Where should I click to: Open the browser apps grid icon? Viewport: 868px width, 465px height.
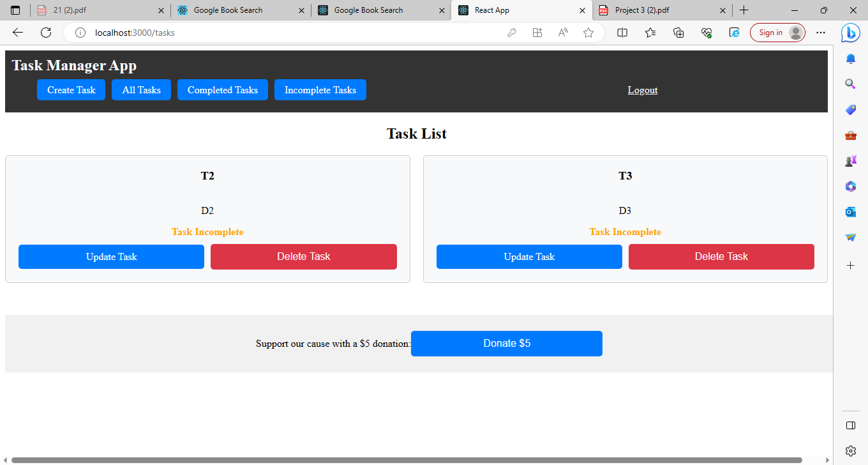(537, 33)
